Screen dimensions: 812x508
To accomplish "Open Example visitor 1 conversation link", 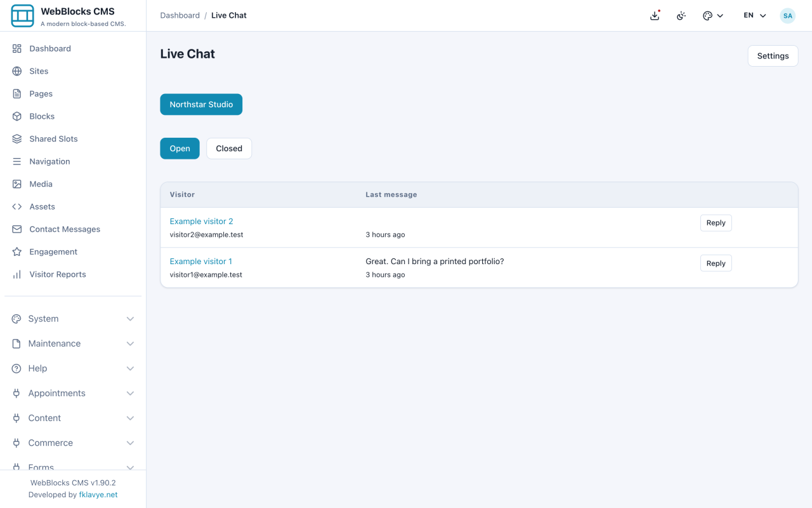I will (200, 261).
